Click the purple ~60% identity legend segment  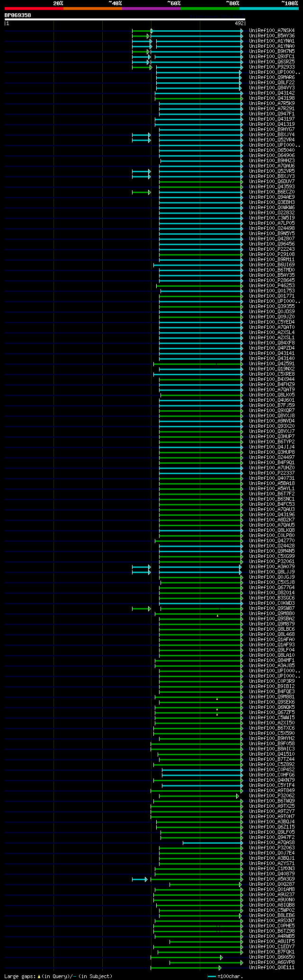point(151,9)
